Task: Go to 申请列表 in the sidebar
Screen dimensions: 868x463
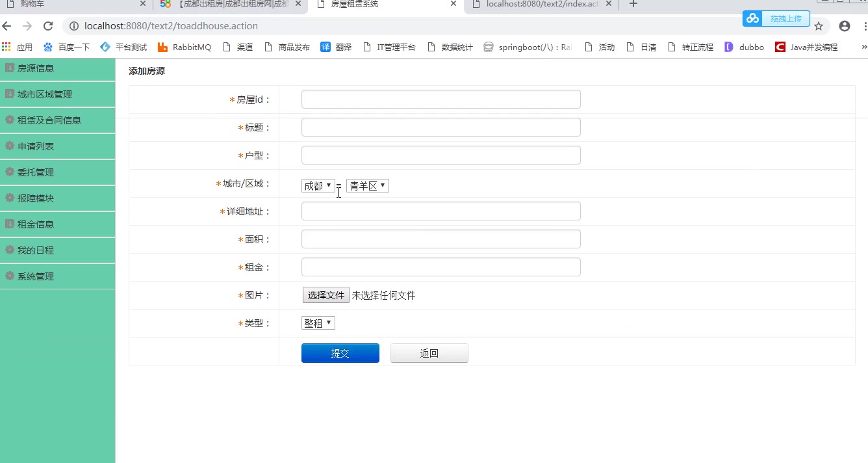Action: [x=57, y=146]
